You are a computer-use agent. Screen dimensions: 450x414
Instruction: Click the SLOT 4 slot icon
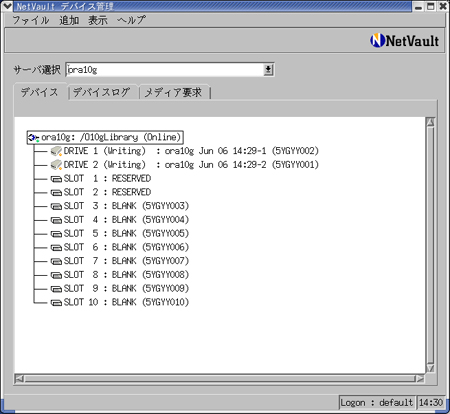(x=56, y=220)
